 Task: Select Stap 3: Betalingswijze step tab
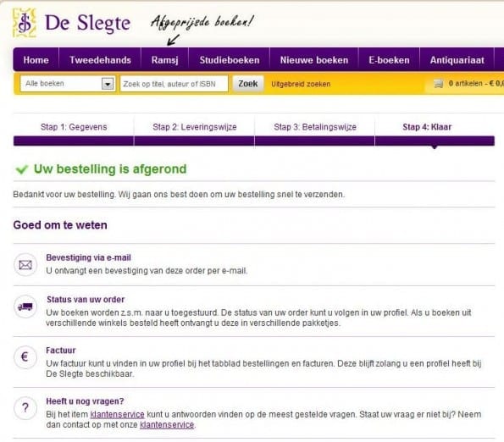coord(315,127)
